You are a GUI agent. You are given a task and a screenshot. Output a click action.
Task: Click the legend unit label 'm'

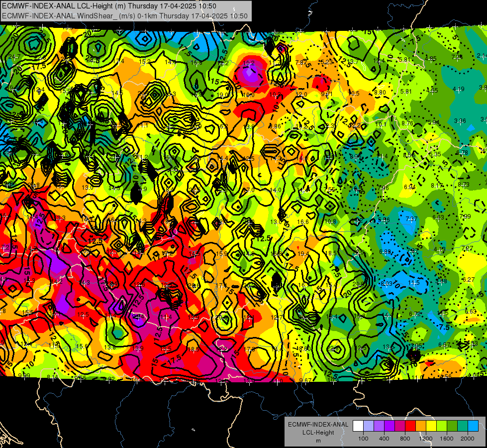[x=318, y=441]
